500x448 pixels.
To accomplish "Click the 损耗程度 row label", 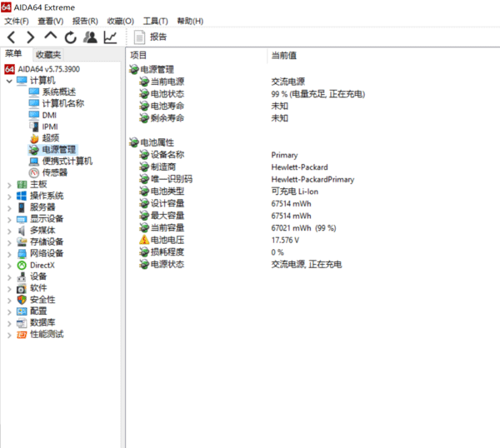I will pyautogui.click(x=167, y=252).
